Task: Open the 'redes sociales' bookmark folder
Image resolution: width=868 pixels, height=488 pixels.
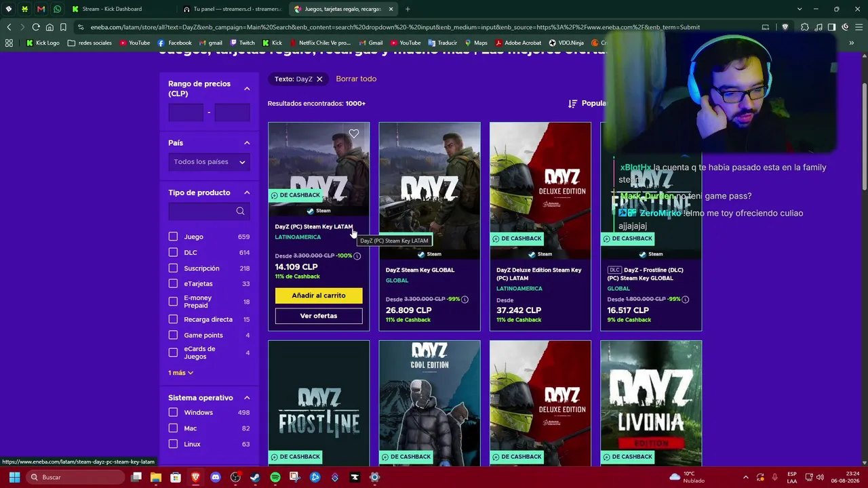Action: pyautogui.click(x=90, y=43)
